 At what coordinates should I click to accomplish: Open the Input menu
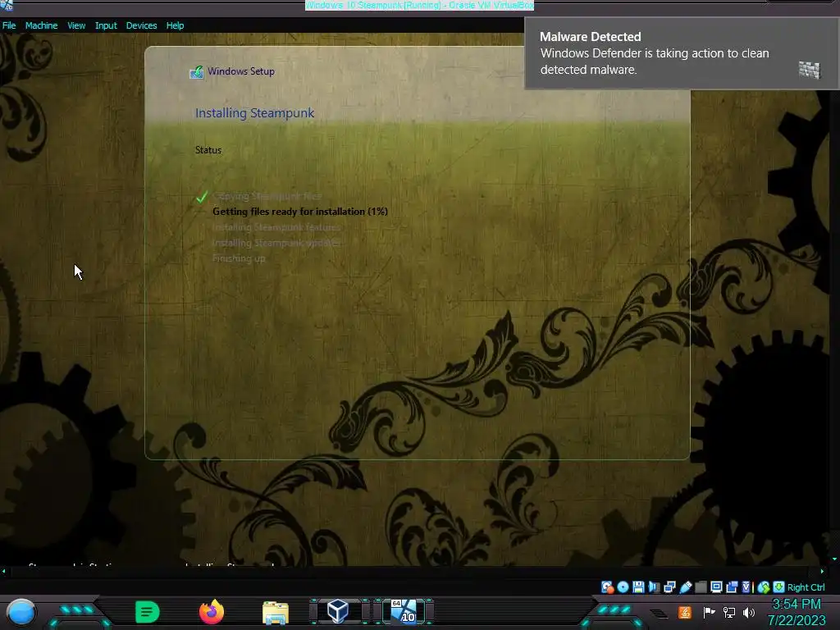[x=106, y=25]
